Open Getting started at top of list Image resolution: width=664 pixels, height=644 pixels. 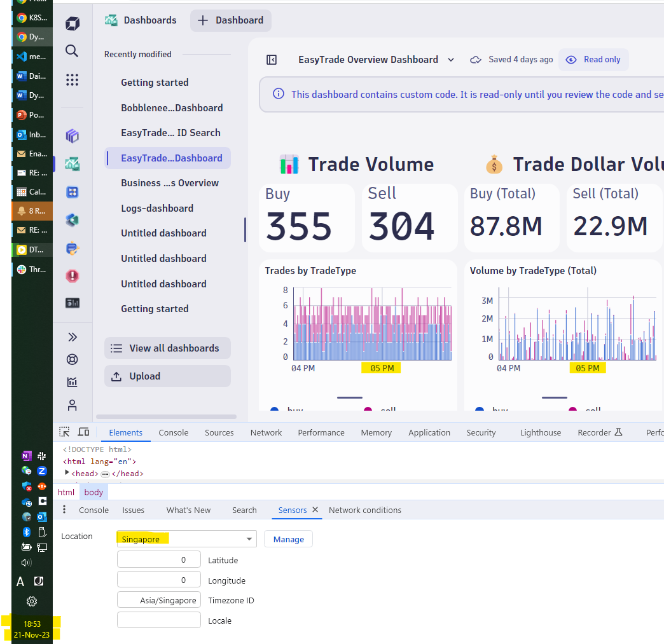pyautogui.click(x=155, y=83)
